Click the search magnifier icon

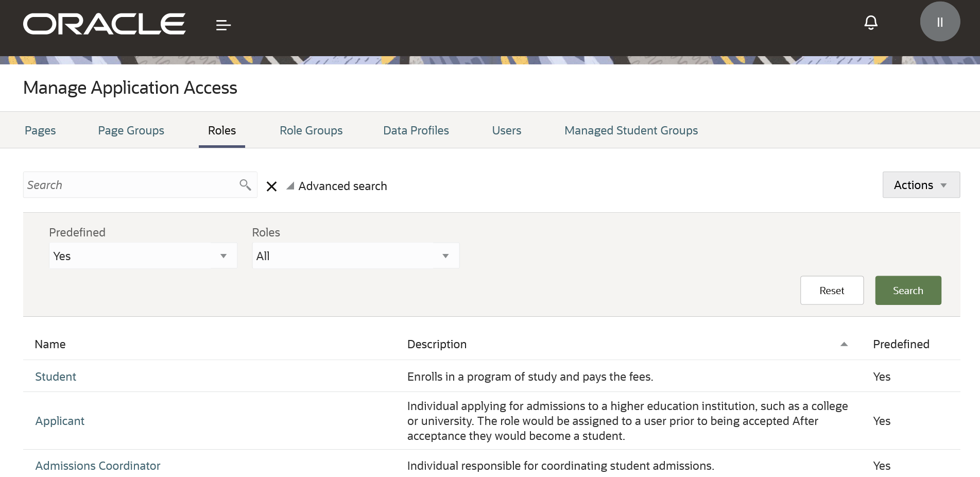click(245, 185)
